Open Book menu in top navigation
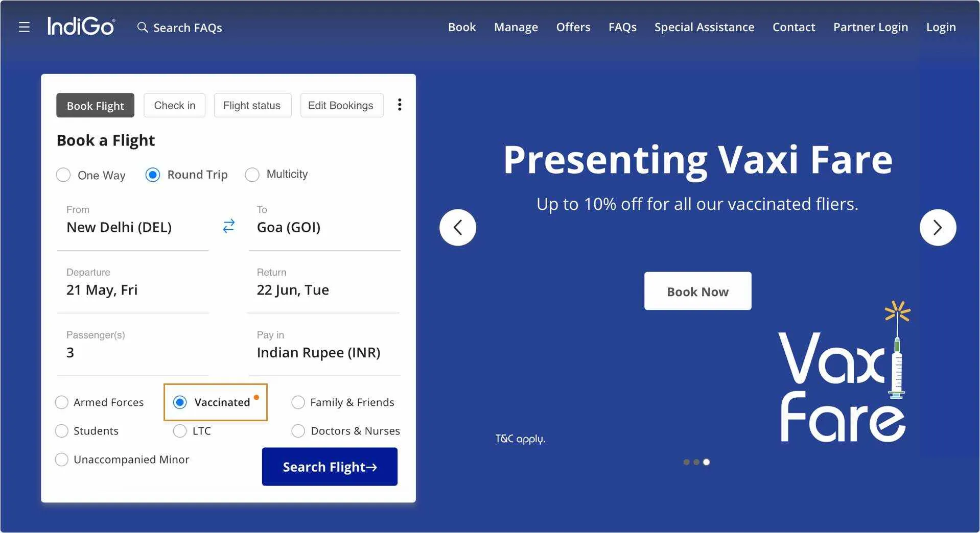 [x=462, y=27]
